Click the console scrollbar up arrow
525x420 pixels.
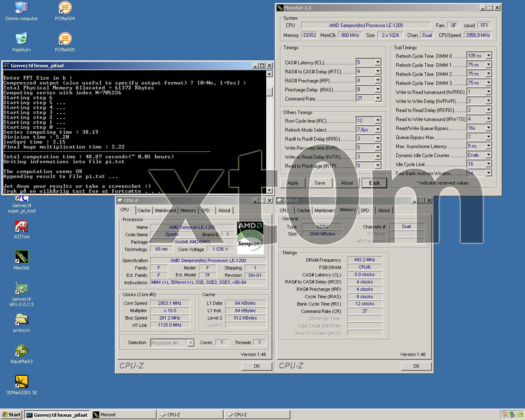click(x=269, y=74)
